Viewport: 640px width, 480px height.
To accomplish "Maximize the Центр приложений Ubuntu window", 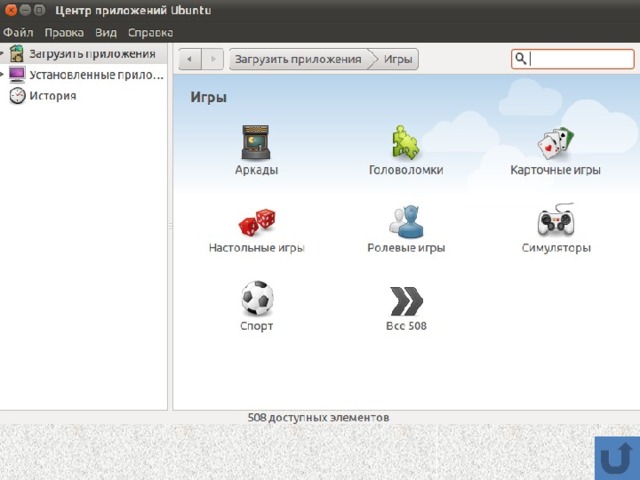I will click(x=39, y=10).
